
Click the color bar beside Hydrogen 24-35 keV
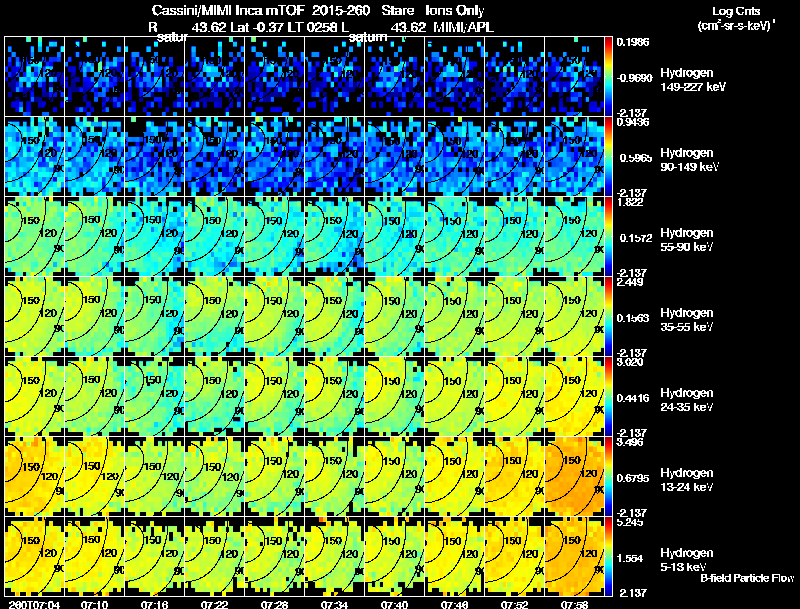pos(608,396)
